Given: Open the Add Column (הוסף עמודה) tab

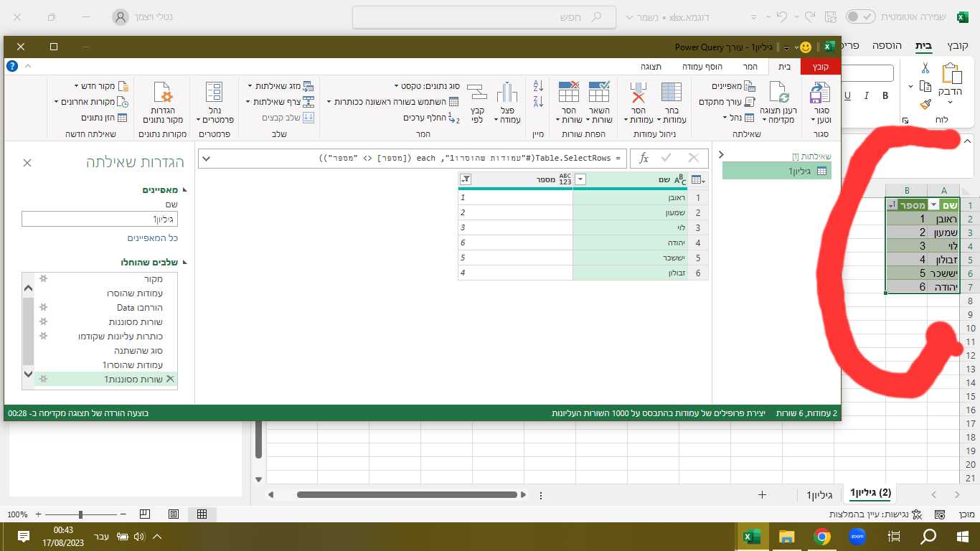Looking at the screenshot, I should (702, 67).
